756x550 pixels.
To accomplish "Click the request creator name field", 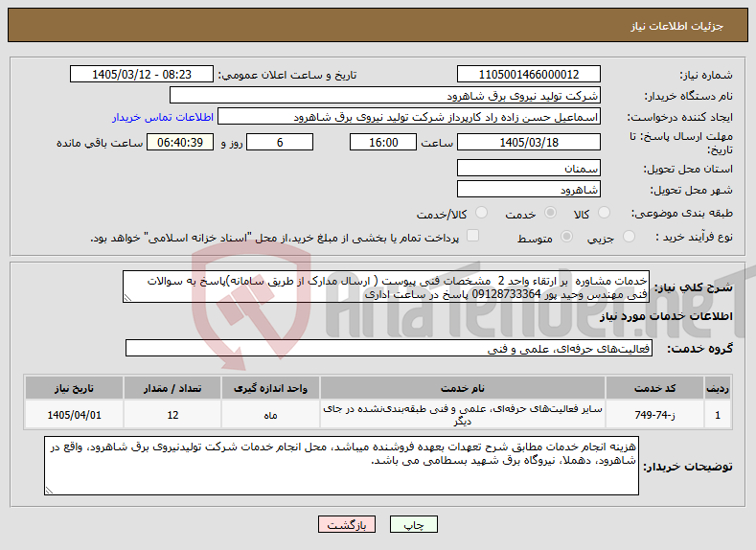I will tap(409, 117).
